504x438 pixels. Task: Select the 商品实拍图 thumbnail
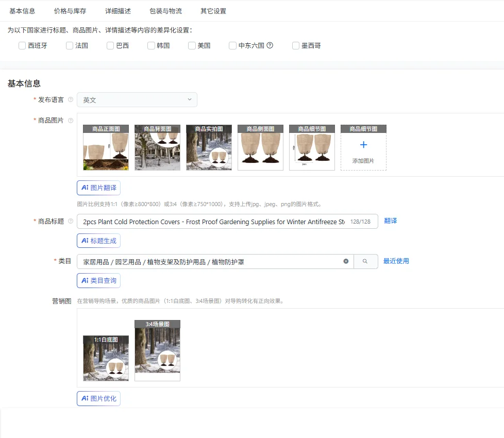[x=209, y=147]
